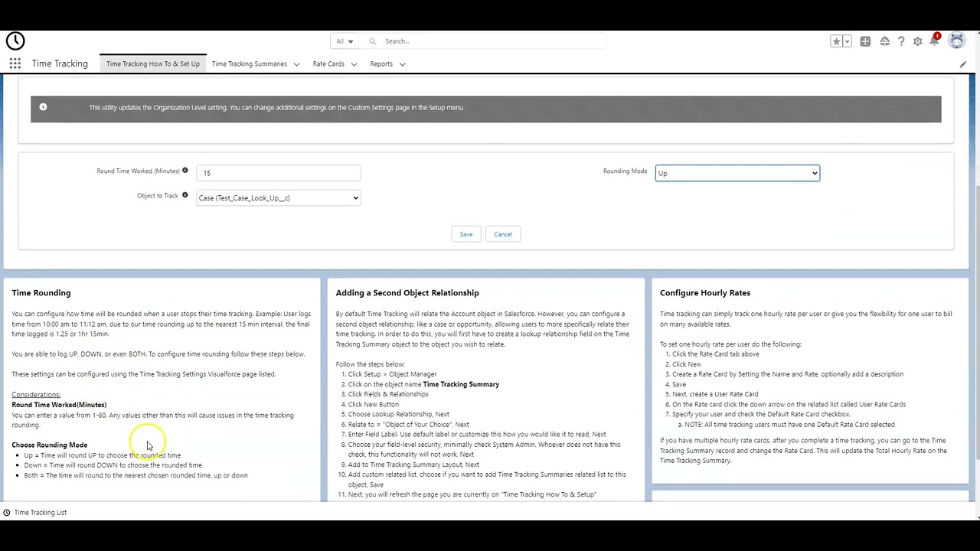The width and height of the screenshot is (980, 551).
Task: Click the Organization Level setting banner message
Action: coord(276,108)
